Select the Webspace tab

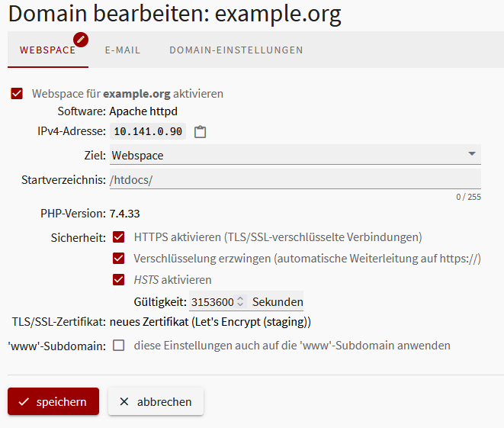(x=47, y=50)
